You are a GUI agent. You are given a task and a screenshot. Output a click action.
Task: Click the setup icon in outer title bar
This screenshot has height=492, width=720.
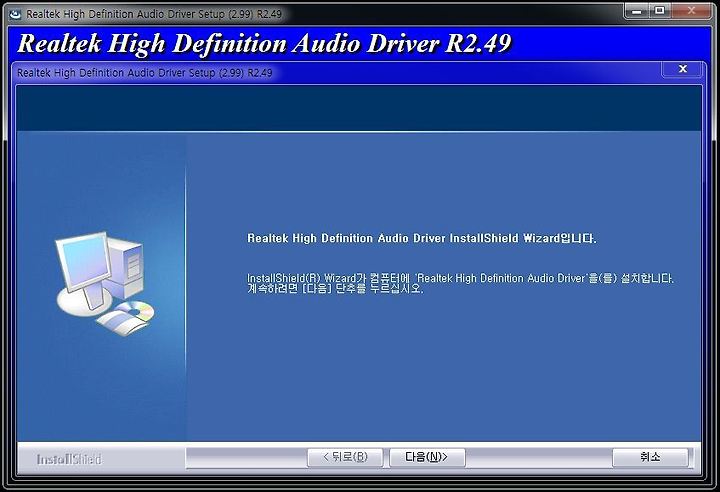tap(15, 14)
